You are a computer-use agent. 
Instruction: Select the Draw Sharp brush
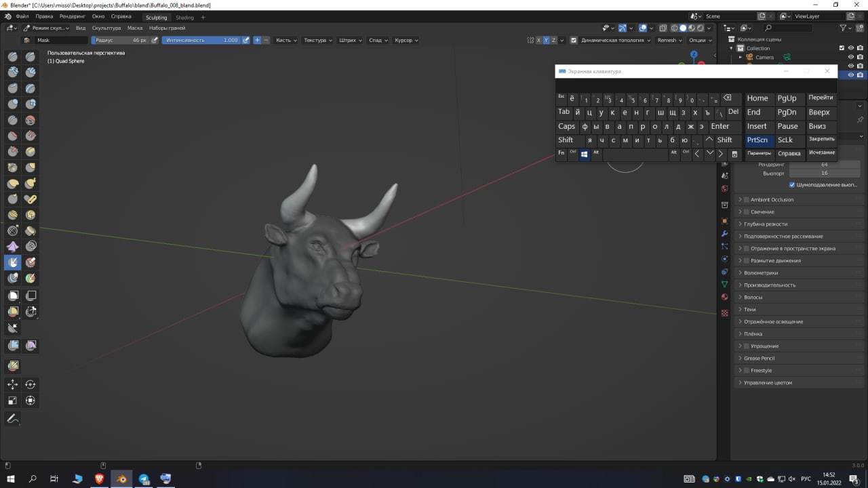[x=31, y=57]
